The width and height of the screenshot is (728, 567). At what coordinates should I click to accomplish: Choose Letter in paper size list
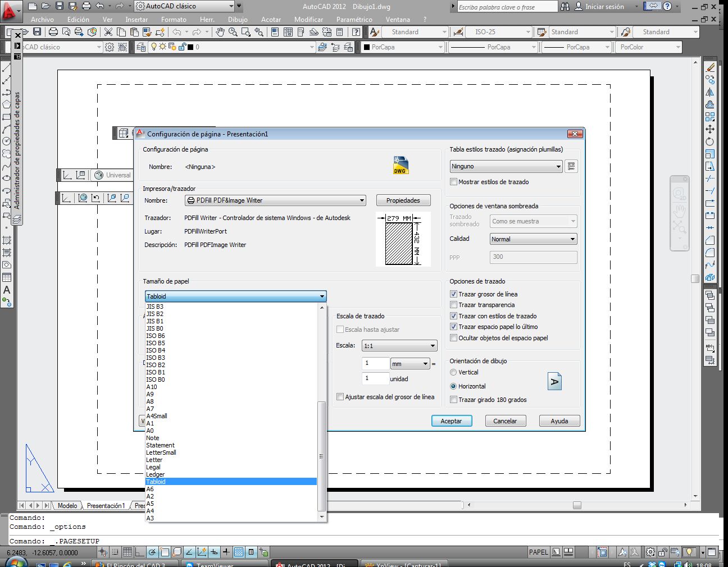231,460
